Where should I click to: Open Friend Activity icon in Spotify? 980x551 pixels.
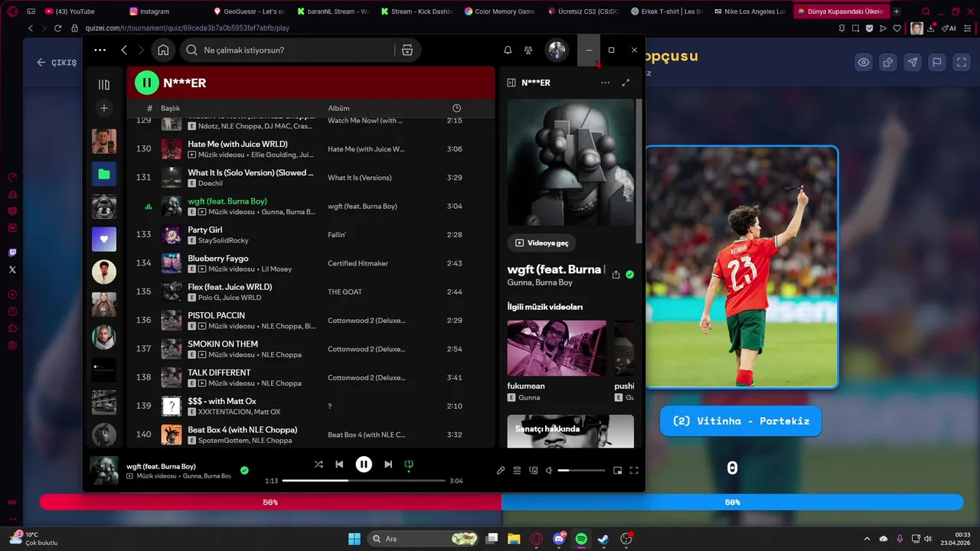528,50
